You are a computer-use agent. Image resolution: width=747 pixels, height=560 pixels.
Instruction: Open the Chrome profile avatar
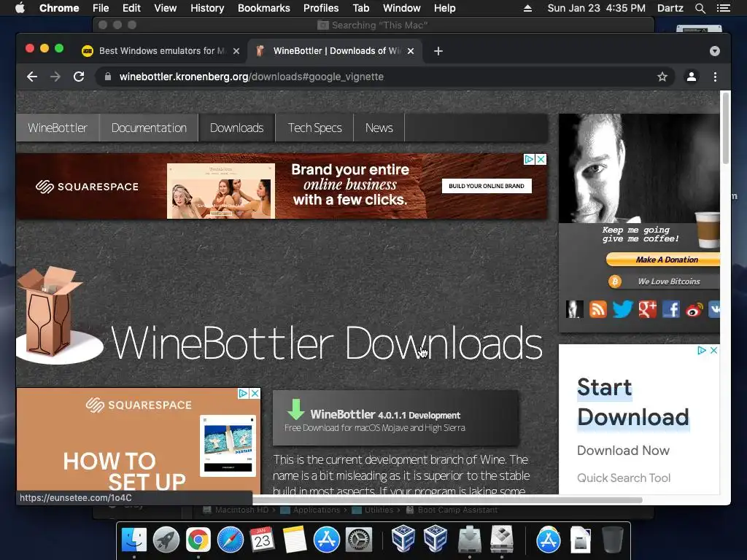pos(692,77)
